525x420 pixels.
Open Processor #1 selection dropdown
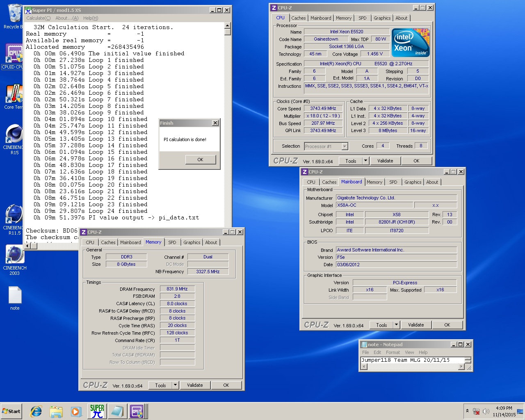[345, 146]
